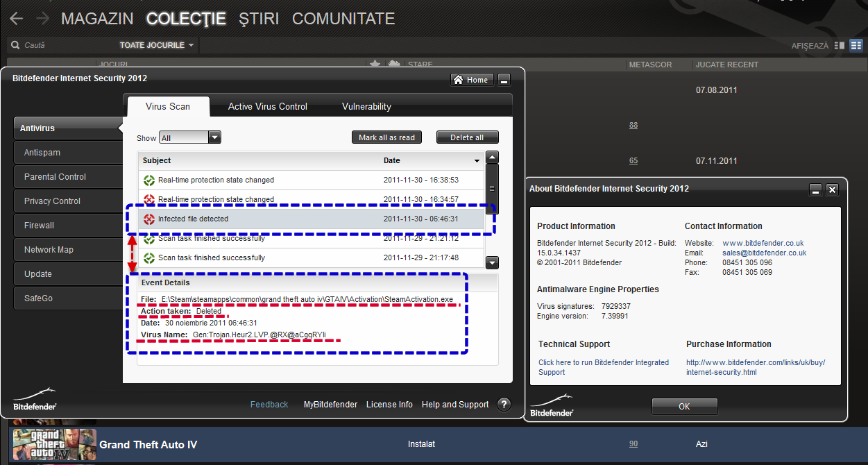The image size is (868, 465).
Task: Switch to the Virus Scan tab
Action: pyautogui.click(x=167, y=107)
